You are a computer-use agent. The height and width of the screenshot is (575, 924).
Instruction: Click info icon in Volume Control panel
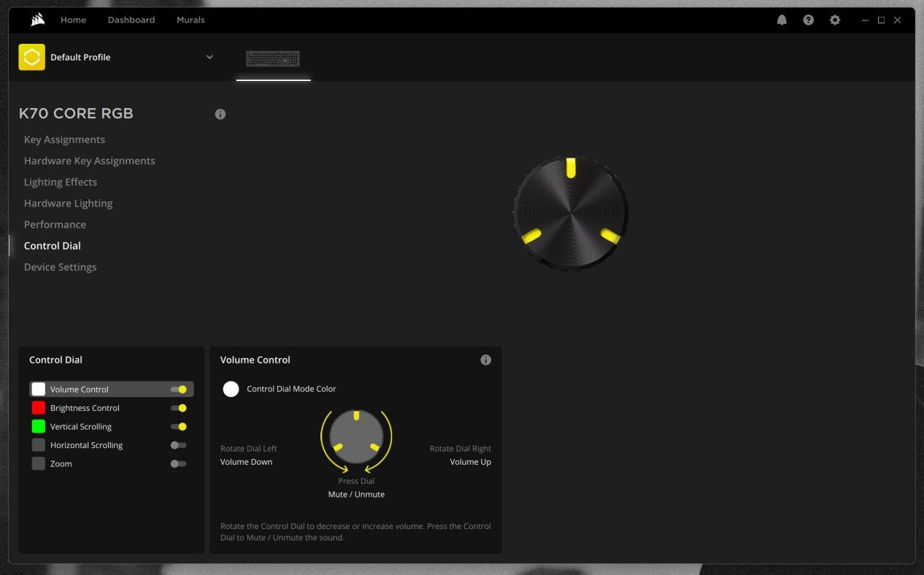click(486, 360)
